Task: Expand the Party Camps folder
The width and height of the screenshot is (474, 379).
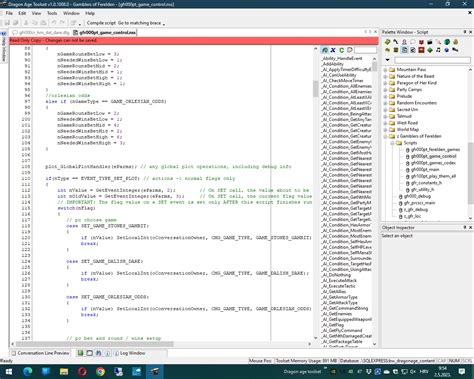Action: click(x=385, y=90)
